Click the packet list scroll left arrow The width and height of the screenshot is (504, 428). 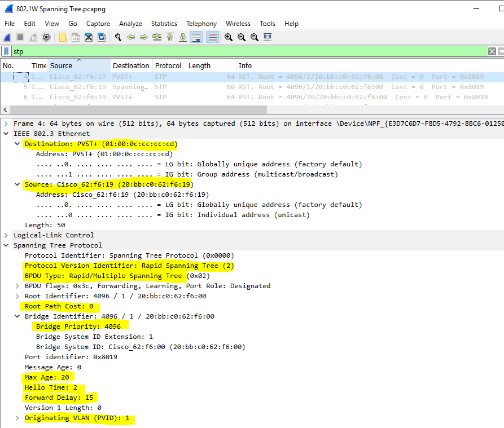click(x=5, y=110)
